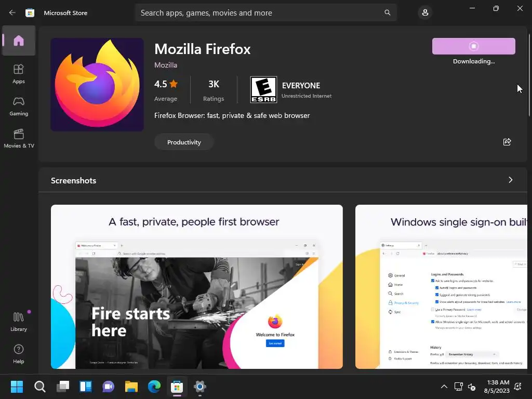Go back using the back arrow
Image resolution: width=532 pixels, height=399 pixels.
pyautogui.click(x=12, y=12)
